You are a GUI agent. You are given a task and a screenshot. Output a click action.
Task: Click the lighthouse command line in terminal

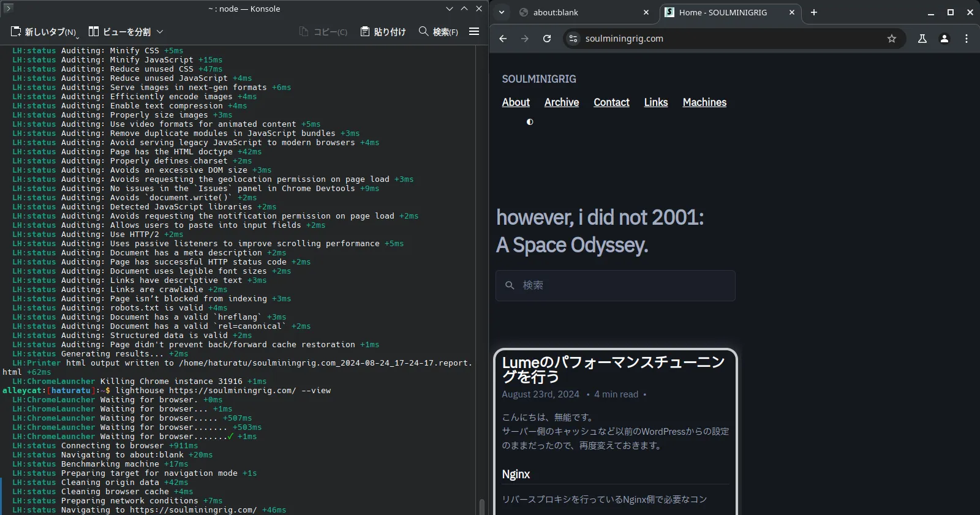tap(223, 391)
